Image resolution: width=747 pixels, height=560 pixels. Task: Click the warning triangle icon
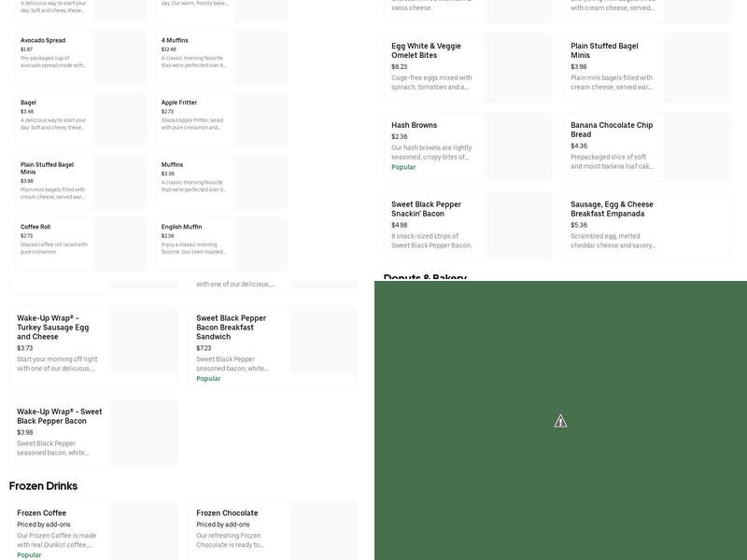[x=560, y=421]
